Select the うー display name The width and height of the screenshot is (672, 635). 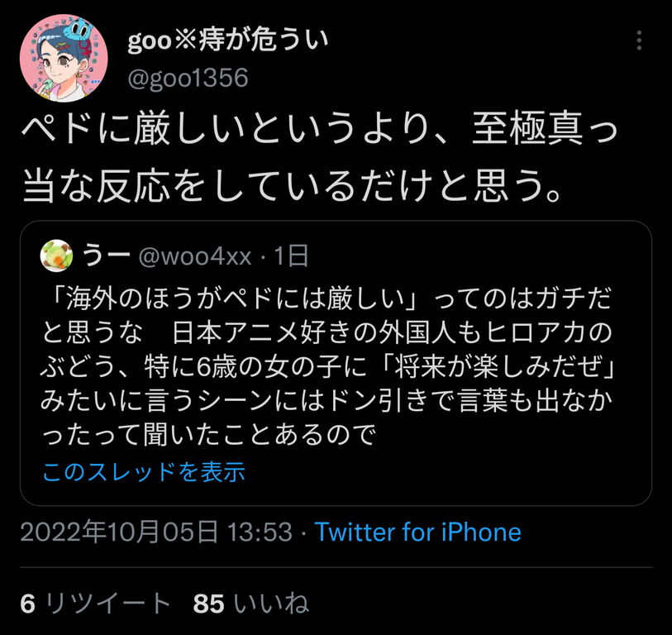[x=107, y=255]
